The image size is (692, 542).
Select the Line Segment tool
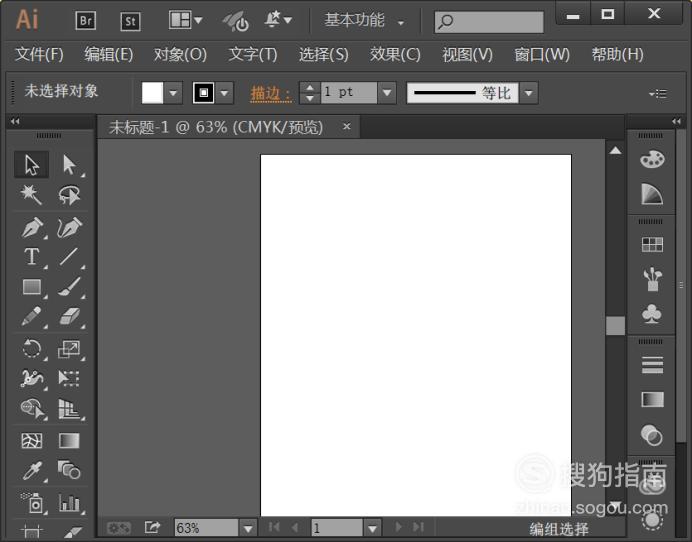[x=69, y=256]
